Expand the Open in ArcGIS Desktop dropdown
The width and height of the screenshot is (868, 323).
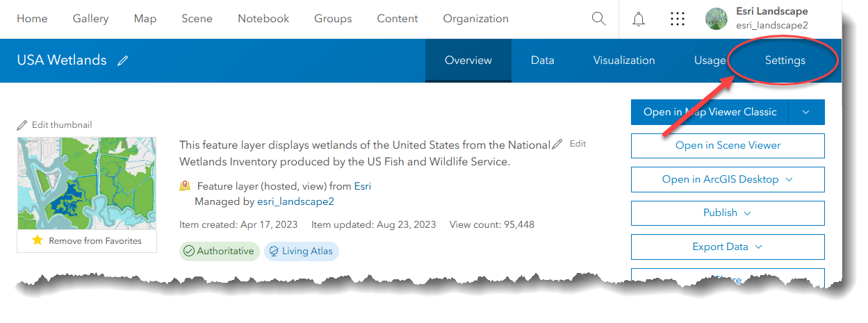(x=789, y=179)
